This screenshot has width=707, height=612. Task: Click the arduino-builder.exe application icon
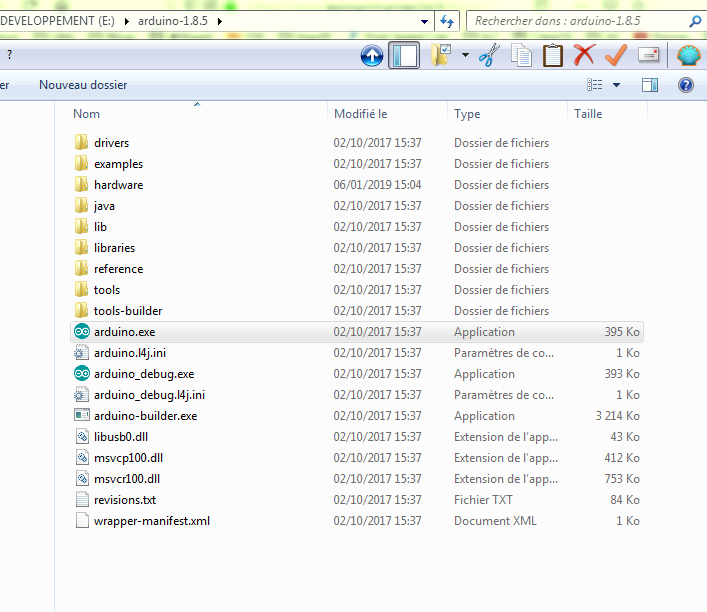82,415
